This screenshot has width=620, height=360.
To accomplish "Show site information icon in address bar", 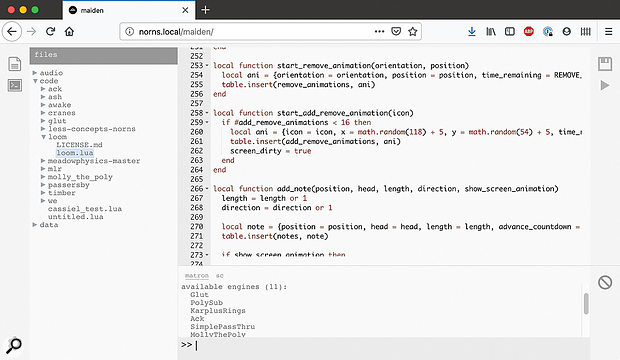I will coord(129,32).
